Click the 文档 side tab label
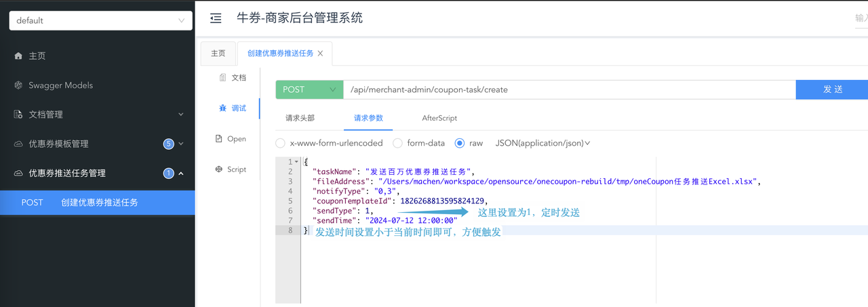The image size is (868, 307). 239,78
